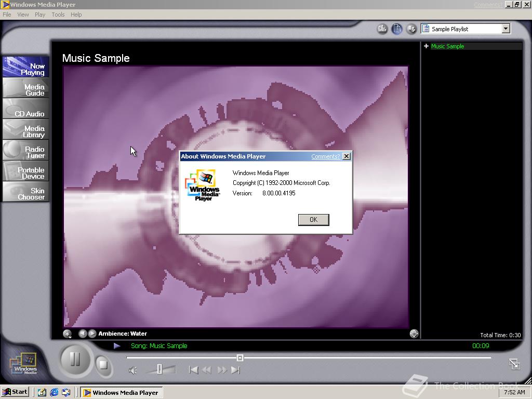Open the View menu

[23, 15]
